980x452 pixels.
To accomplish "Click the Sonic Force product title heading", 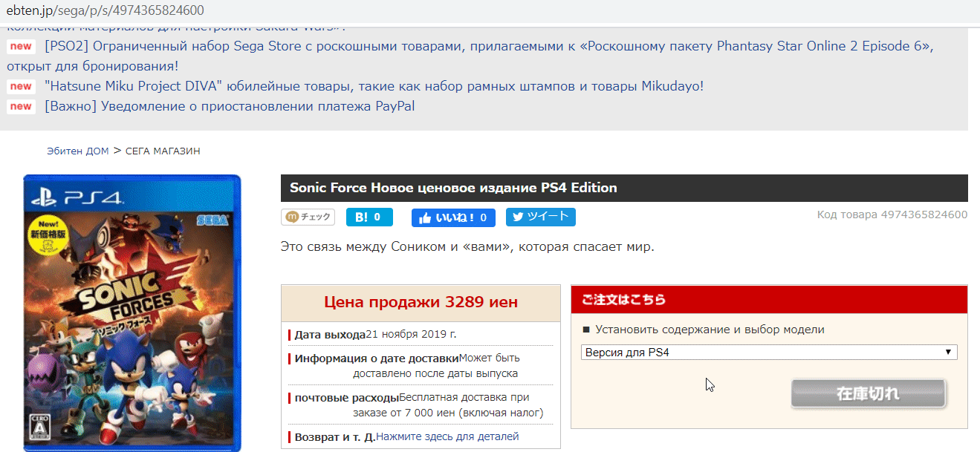I will pos(453,188).
